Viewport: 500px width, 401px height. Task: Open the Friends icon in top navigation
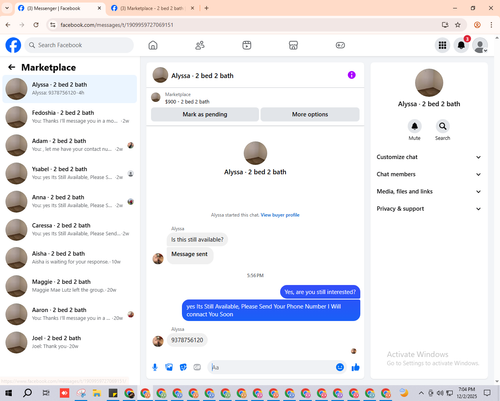tap(200, 45)
